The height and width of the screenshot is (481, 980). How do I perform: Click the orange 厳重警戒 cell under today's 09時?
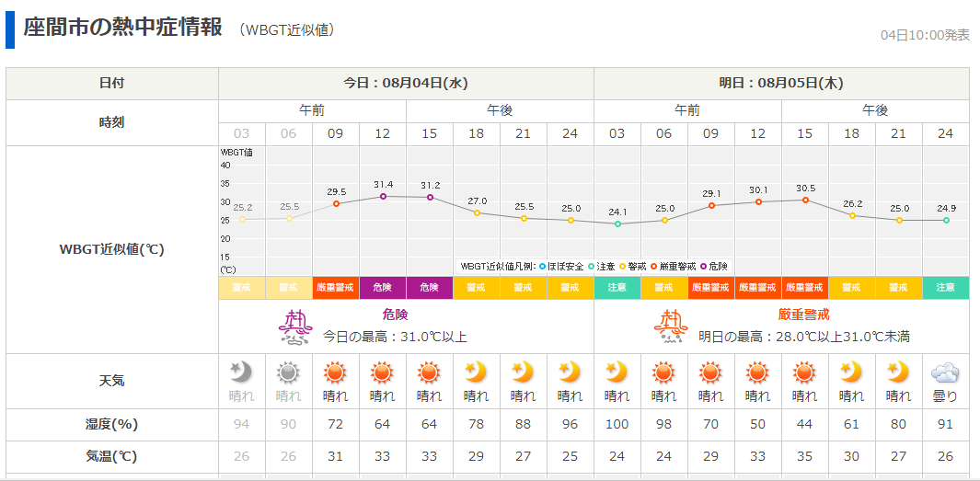[x=335, y=288]
